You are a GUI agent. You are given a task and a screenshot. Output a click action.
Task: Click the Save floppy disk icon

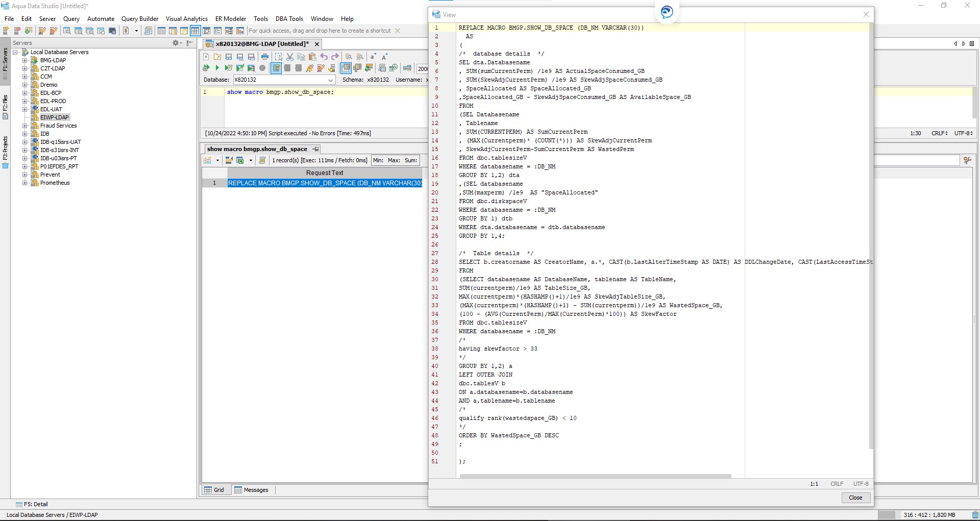click(x=229, y=57)
